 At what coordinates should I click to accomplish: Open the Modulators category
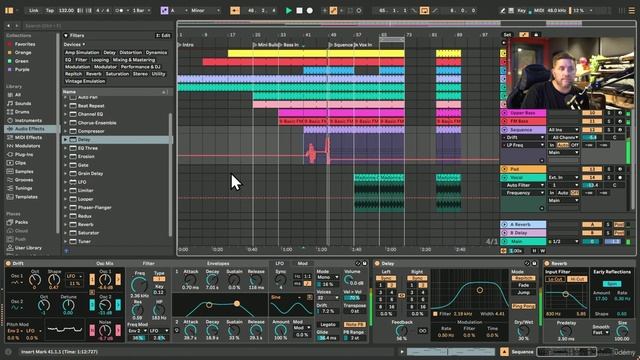[x=27, y=146]
